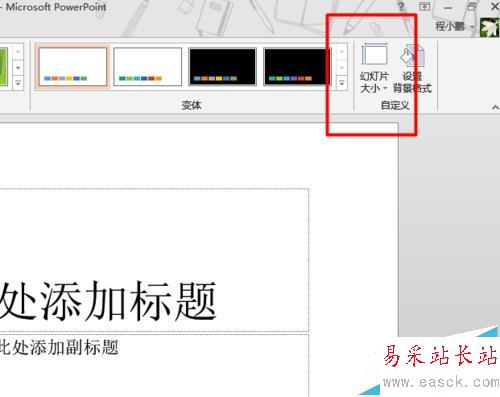
Task: Select the first black variant thumbnail
Action: 222,67
